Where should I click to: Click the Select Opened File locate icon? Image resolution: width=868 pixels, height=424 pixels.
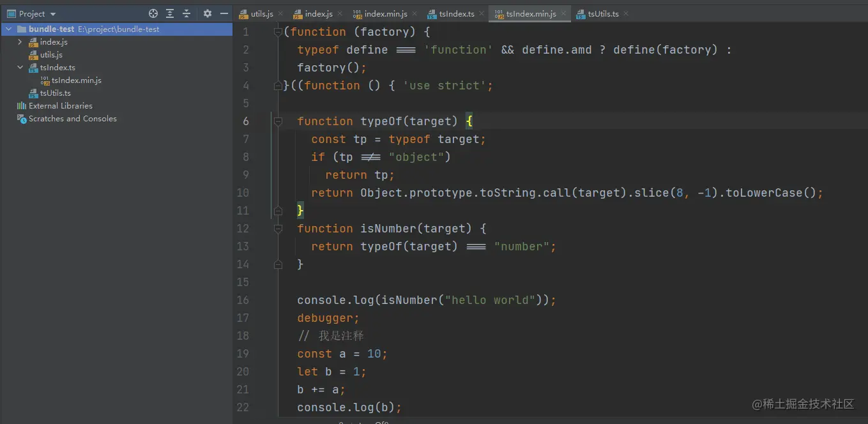[153, 13]
